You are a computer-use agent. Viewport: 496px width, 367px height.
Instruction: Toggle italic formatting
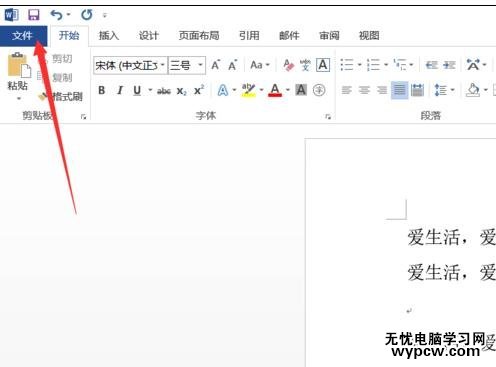click(x=120, y=90)
